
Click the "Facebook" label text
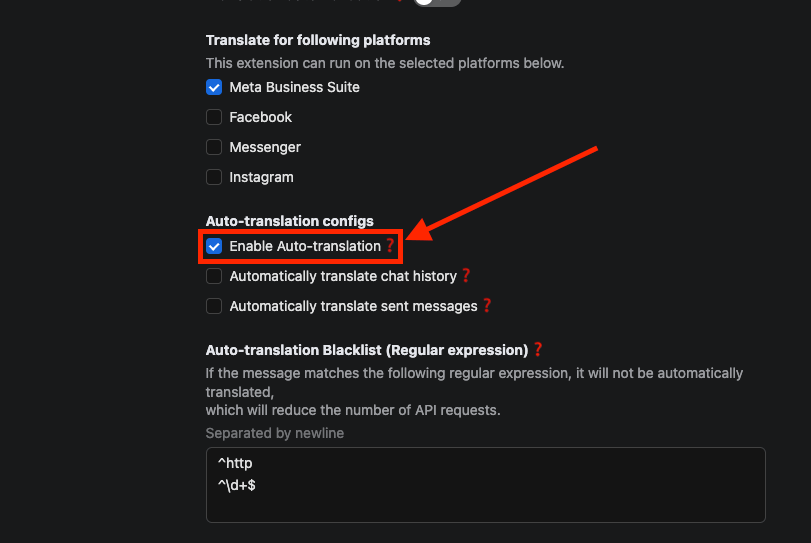(260, 117)
